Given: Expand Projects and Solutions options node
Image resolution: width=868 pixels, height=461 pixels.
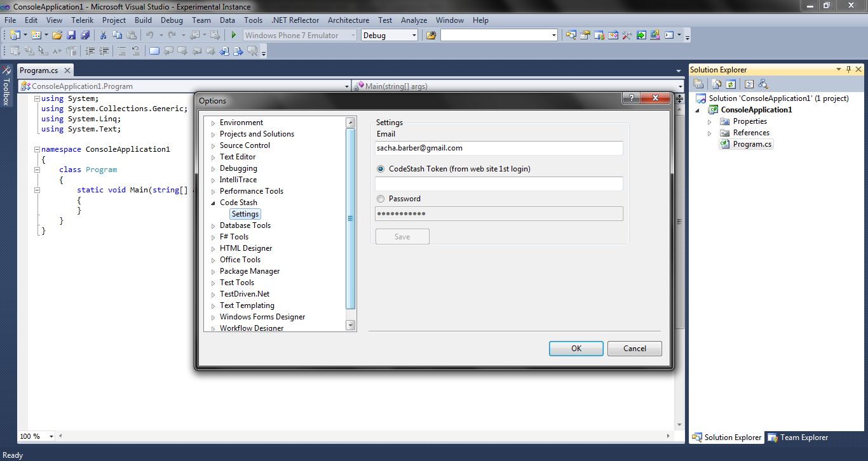Looking at the screenshot, I should click(x=214, y=135).
